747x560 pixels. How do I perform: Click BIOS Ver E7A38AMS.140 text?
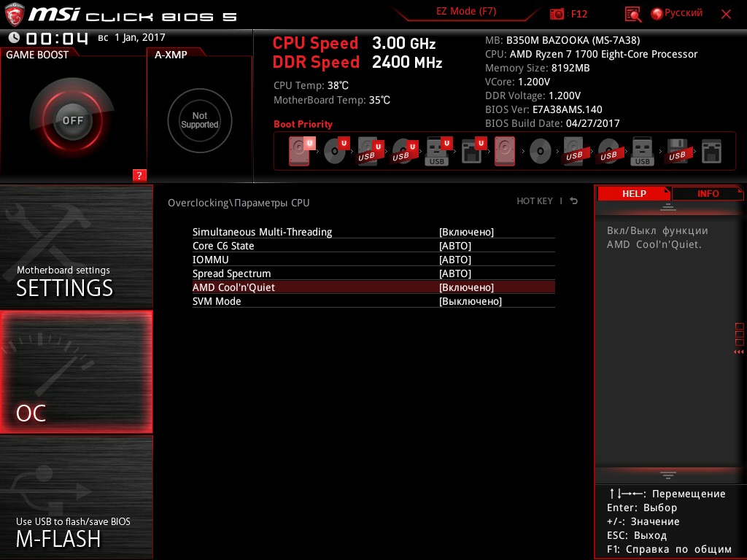point(543,109)
